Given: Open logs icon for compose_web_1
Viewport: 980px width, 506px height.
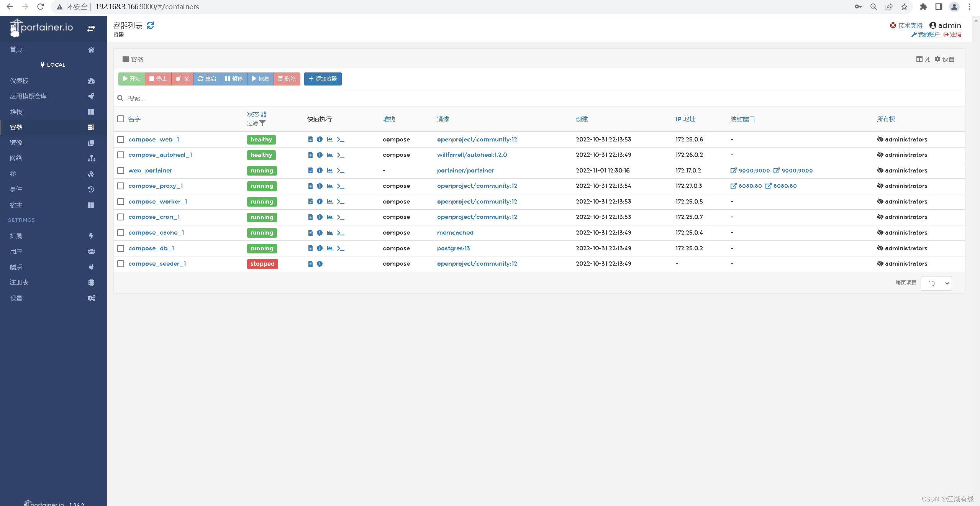Looking at the screenshot, I should (x=310, y=140).
